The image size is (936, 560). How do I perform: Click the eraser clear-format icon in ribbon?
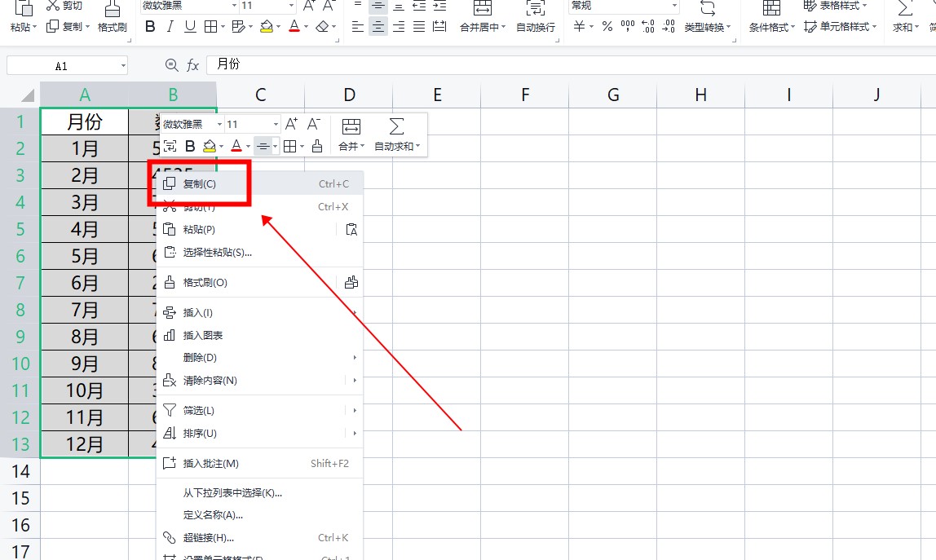pos(322,27)
